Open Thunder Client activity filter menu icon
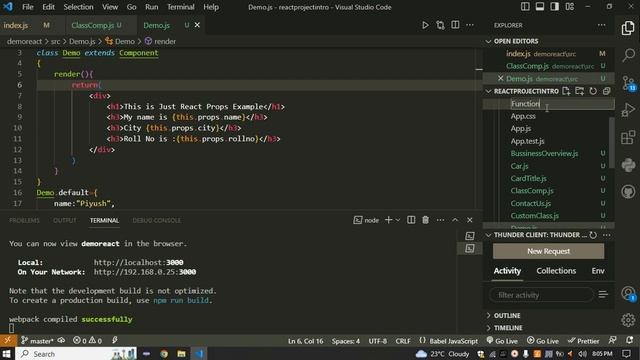Screen dimensions: 640x360 click(x=603, y=294)
